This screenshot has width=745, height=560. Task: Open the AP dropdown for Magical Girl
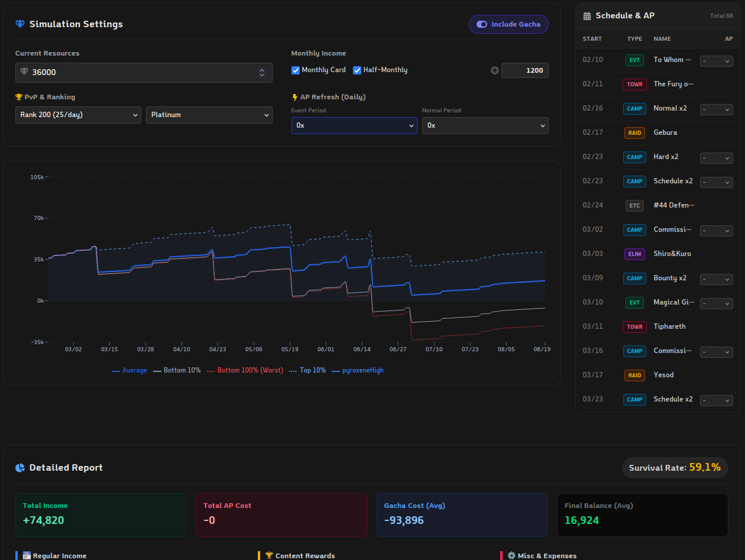tap(717, 303)
